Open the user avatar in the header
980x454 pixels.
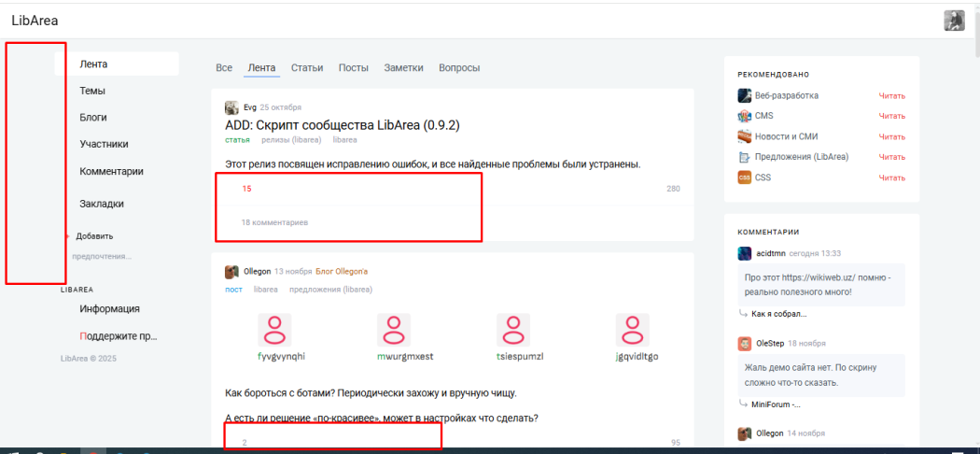coord(954,21)
